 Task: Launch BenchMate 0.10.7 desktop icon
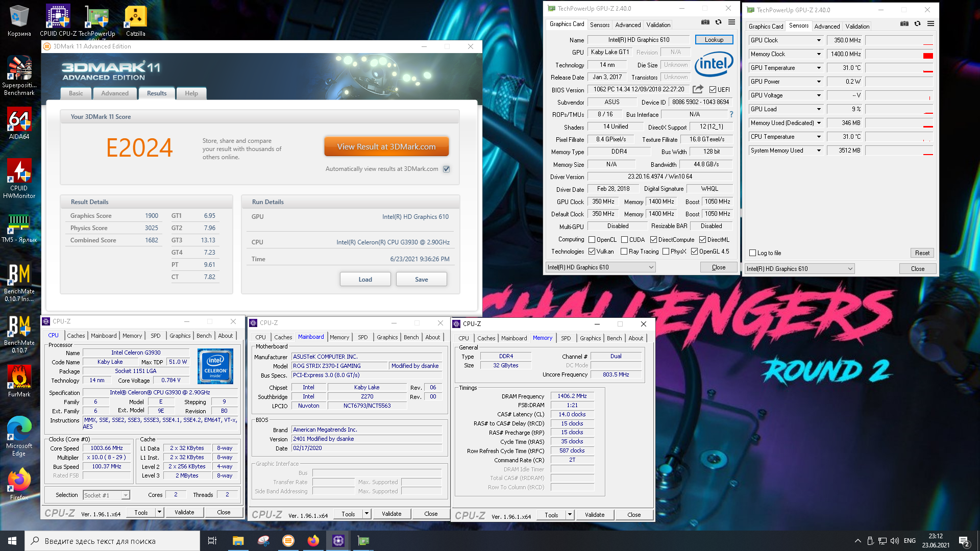[19, 334]
